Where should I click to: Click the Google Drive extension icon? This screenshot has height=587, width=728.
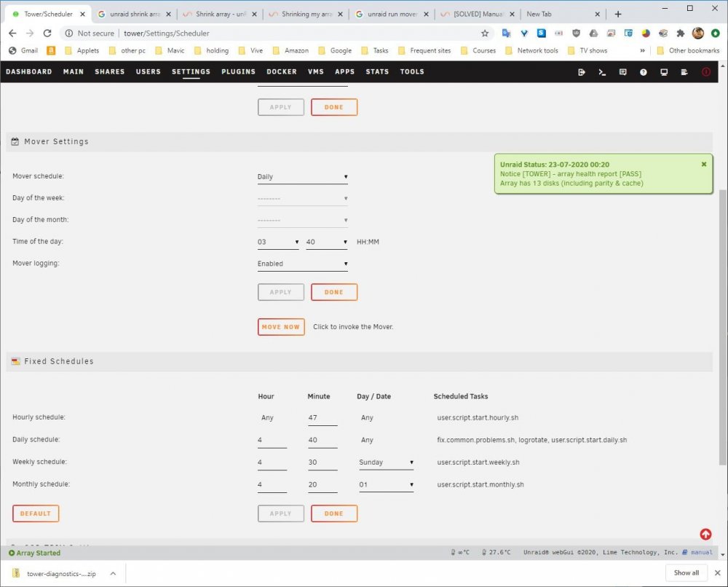[593, 33]
